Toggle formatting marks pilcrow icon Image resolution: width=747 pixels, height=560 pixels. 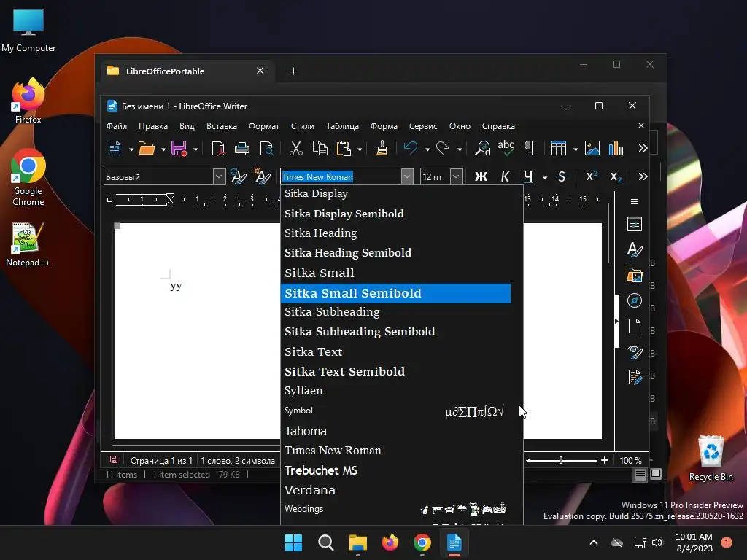tap(530, 149)
